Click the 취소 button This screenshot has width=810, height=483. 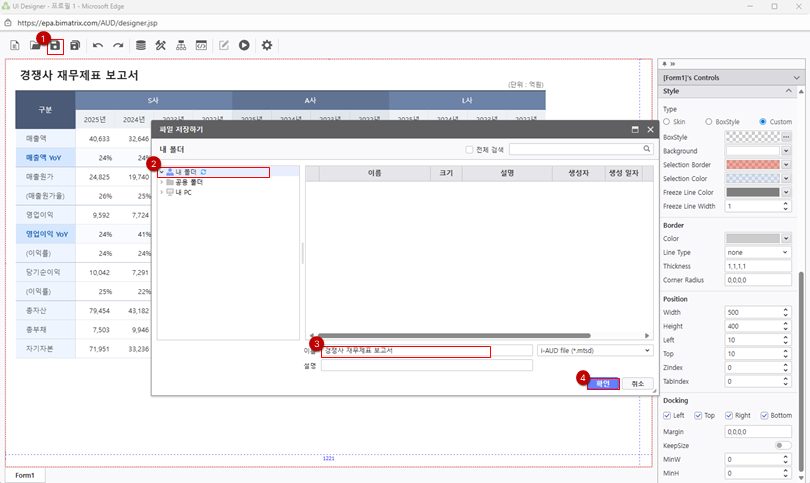[637, 383]
